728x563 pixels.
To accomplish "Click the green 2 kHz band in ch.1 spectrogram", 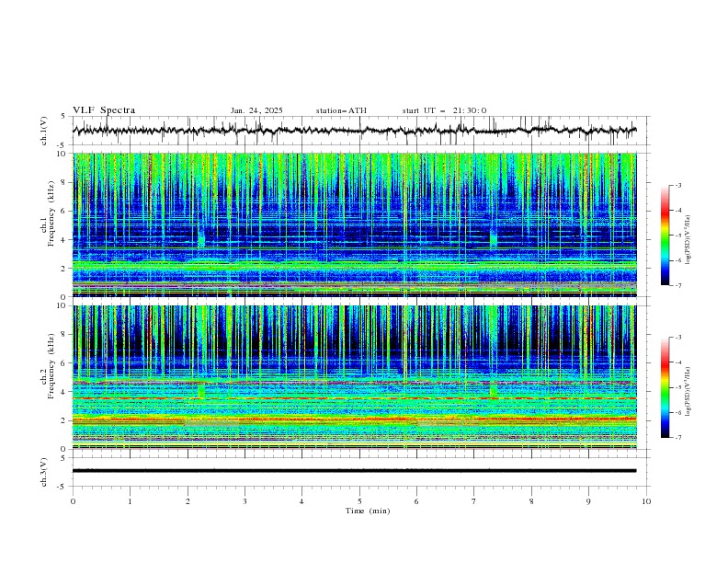I will click(x=355, y=266).
